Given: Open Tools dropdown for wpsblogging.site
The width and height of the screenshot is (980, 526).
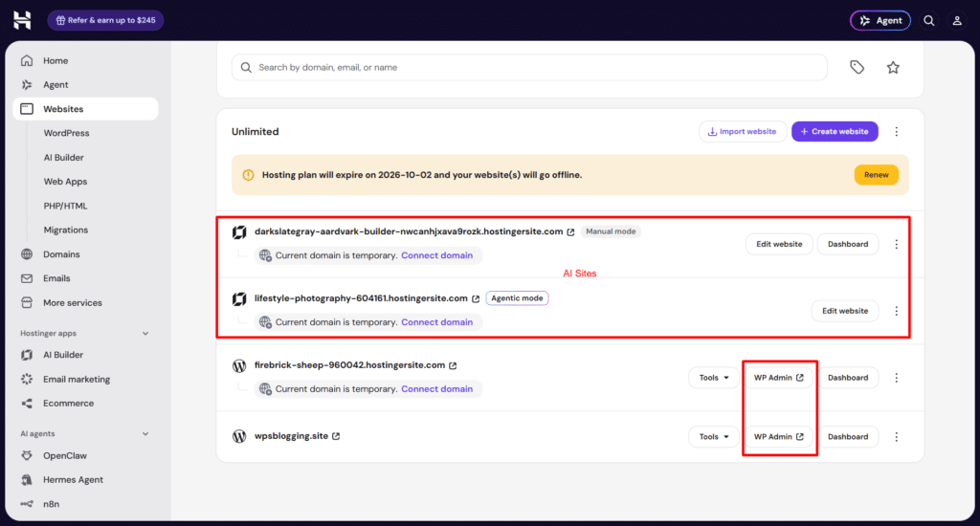Looking at the screenshot, I should click(714, 437).
